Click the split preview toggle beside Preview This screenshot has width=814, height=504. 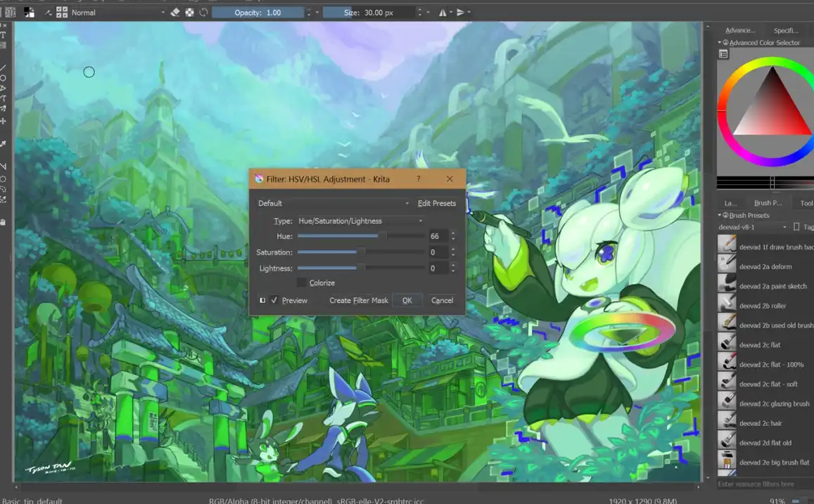[x=262, y=300]
